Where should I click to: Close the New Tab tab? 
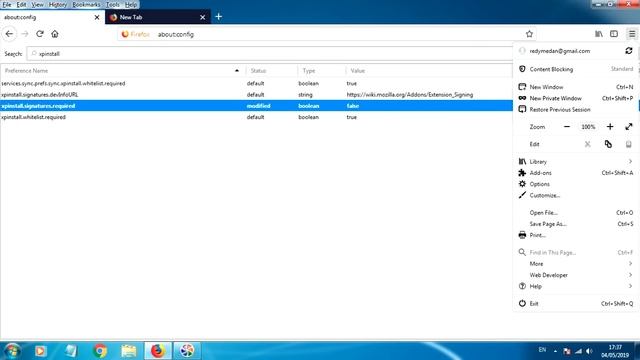tap(202, 17)
